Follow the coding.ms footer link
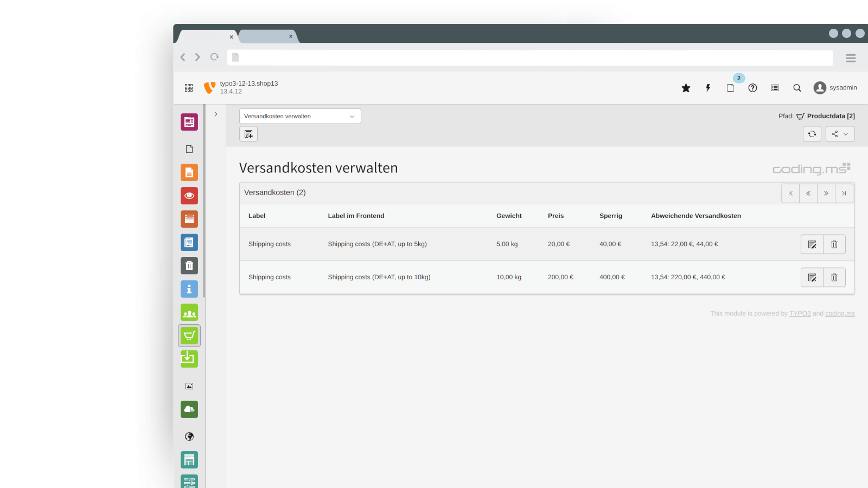The height and width of the screenshot is (488, 868). click(840, 313)
